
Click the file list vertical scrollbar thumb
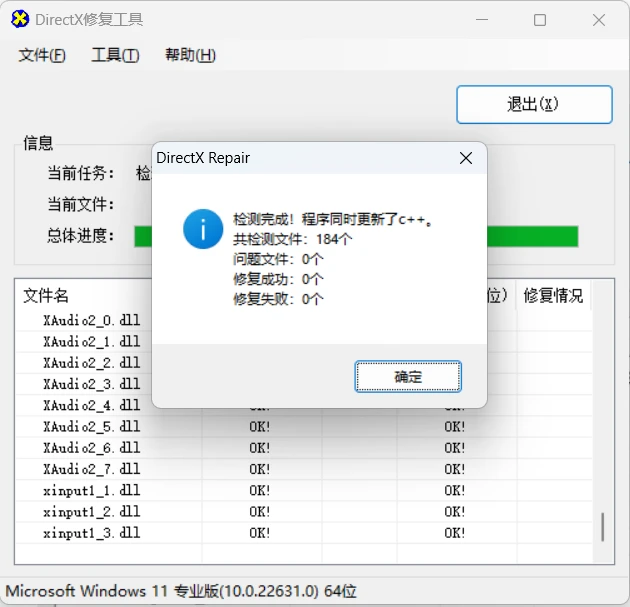(603, 527)
